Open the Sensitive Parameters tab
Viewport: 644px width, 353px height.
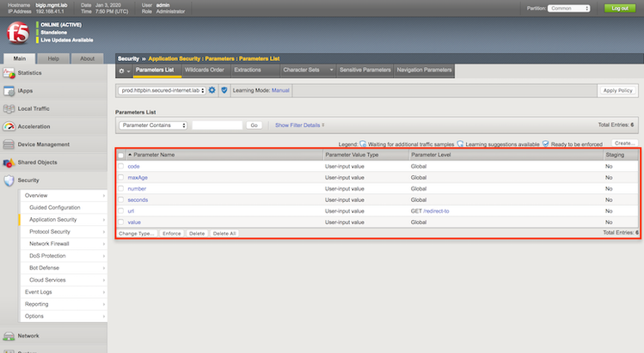click(x=366, y=70)
